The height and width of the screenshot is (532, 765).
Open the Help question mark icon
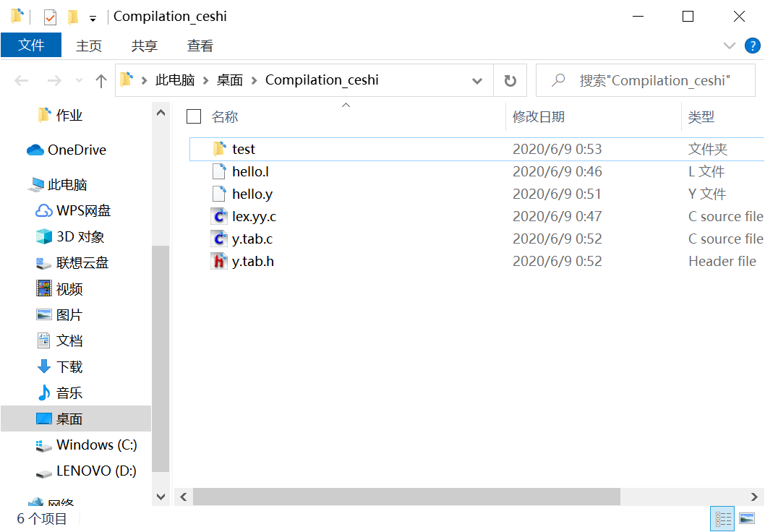click(752, 46)
